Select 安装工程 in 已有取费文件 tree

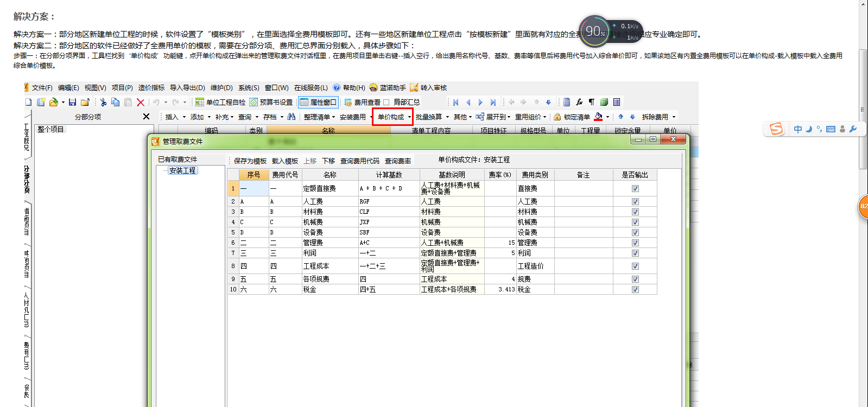coord(182,170)
